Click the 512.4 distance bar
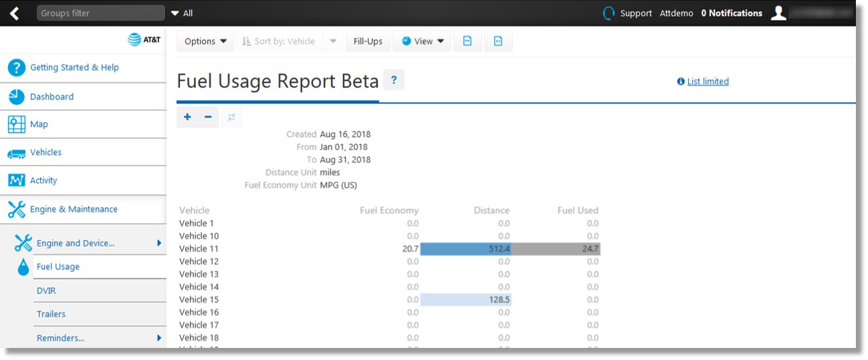 466,249
